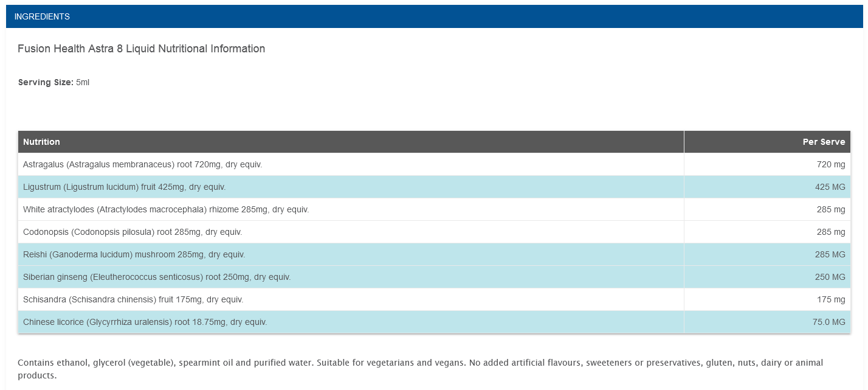This screenshot has width=868, height=390.
Task: Click the '5ml' serving size value
Action: tap(83, 82)
